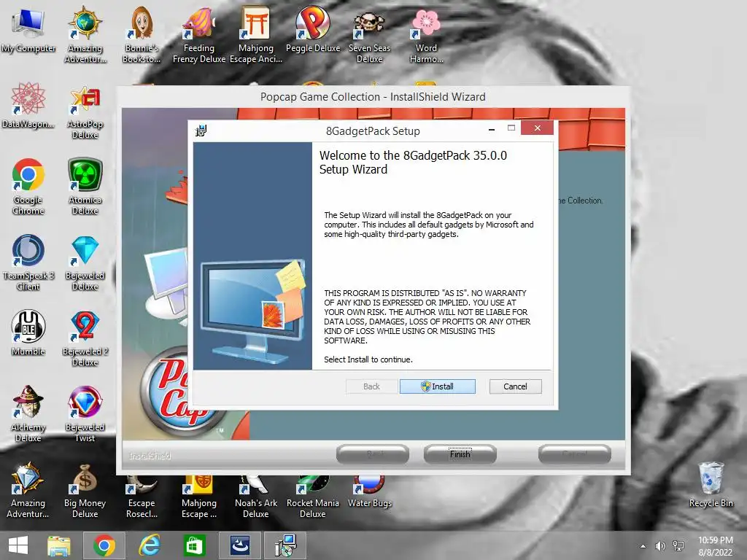This screenshot has width=747, height=560.
Task: Select Feeding Frenzy Deluxe desktop icon
Action: (198, 35)
